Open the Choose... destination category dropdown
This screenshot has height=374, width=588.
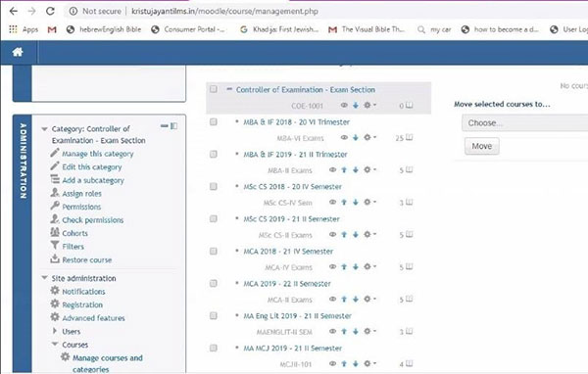524,123
